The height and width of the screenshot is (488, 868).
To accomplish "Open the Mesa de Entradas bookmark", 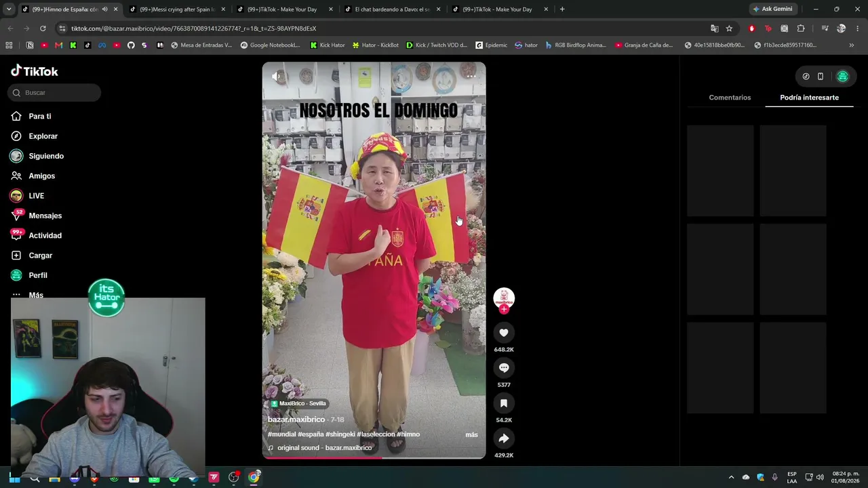I will 201,45.
